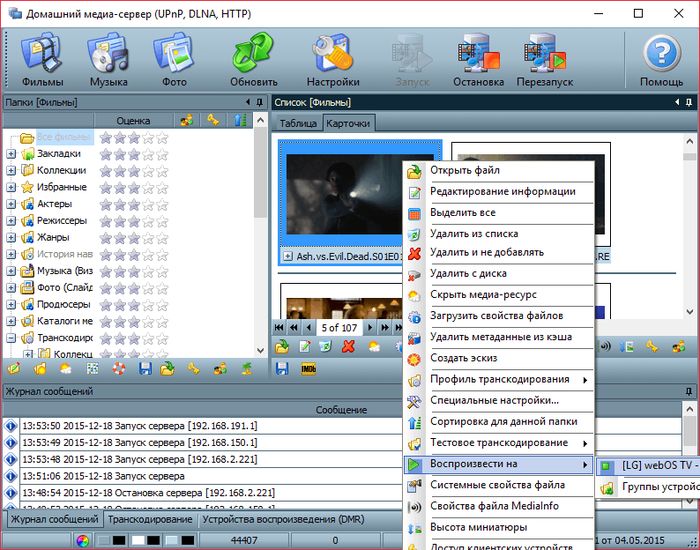The height and width of the screenshot is (550, 700).
Task: Click the Музыка (Music) toolbar icon
Action: click(x=108, y=59)
